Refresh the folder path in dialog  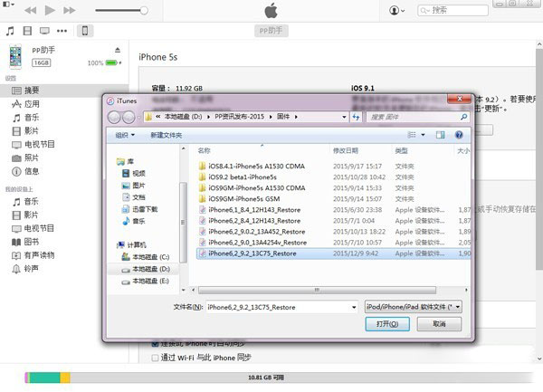tap(356, 117)
